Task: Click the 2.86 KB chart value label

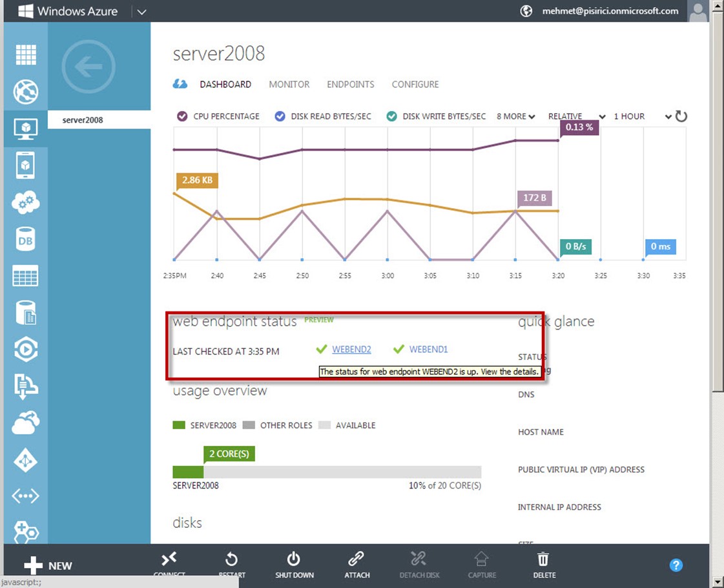Action: click(x=197, y=180)
